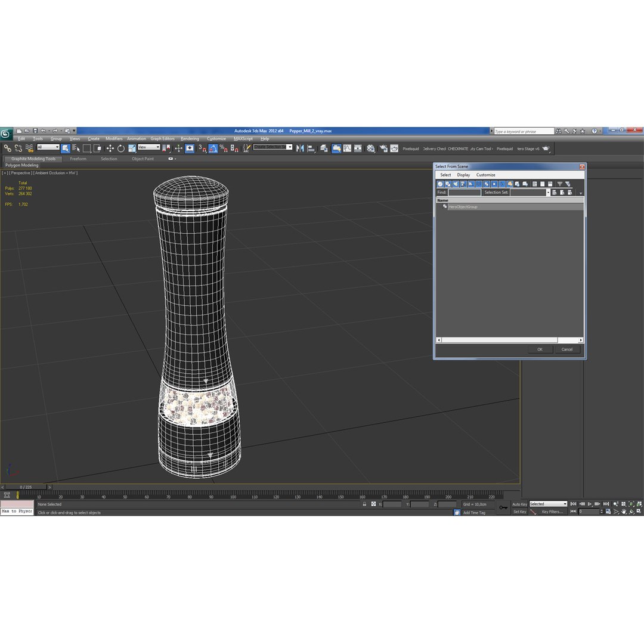644x644 pixels.
Task: Toggle Absolute/Offset transform type-in mode
Action: tap(373, 504)
